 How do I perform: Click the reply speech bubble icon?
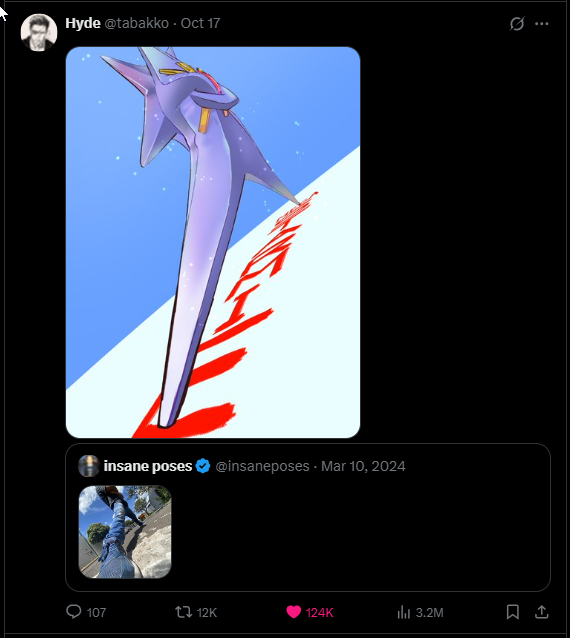(74, 612)
